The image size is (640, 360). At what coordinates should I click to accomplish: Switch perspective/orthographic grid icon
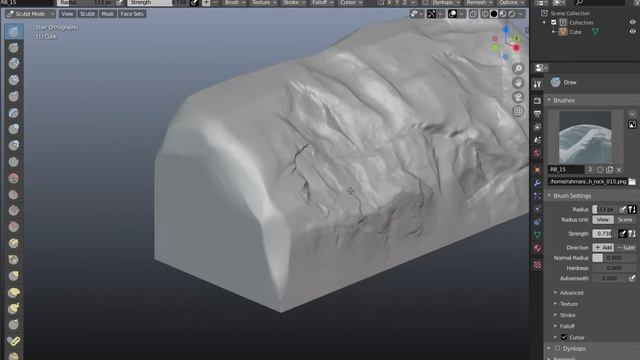tap(518, 111)
